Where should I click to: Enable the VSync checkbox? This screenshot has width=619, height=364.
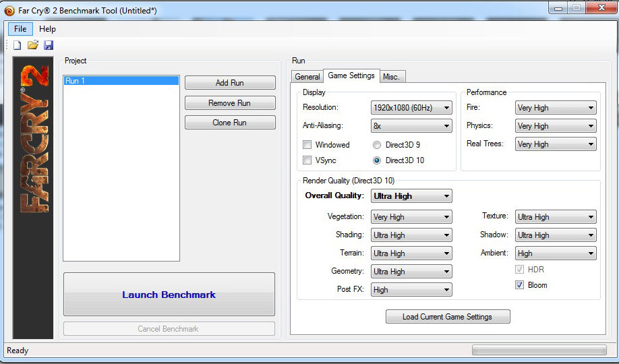[307, 160]
